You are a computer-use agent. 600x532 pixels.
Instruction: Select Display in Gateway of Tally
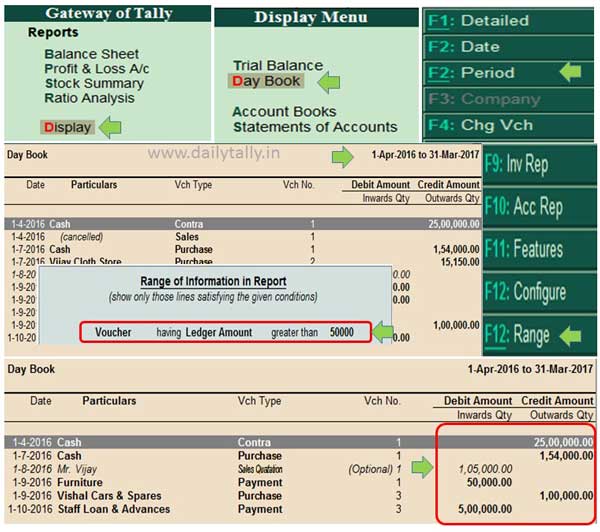[67, 127]
